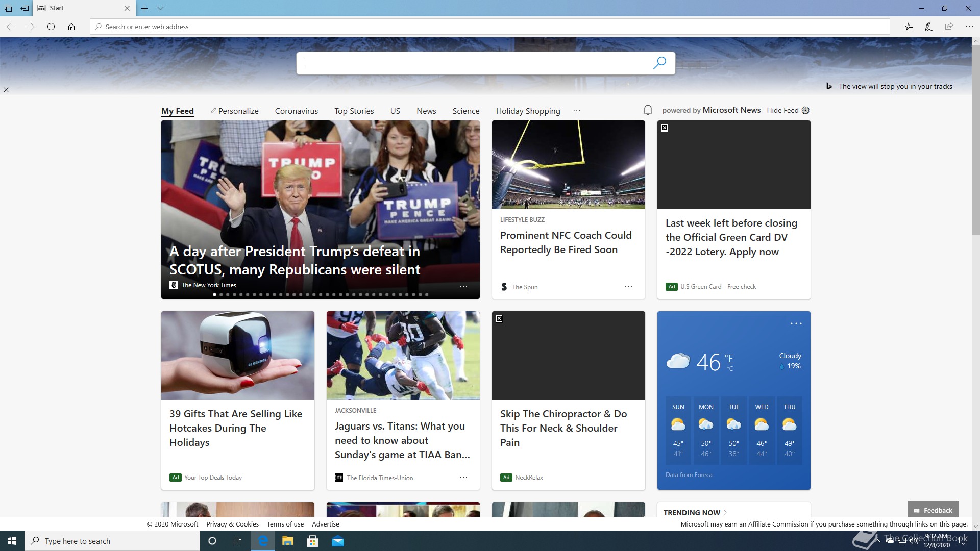
Task: Open Skip The Chiropractor ad headline
Action: tap(563, 428)
